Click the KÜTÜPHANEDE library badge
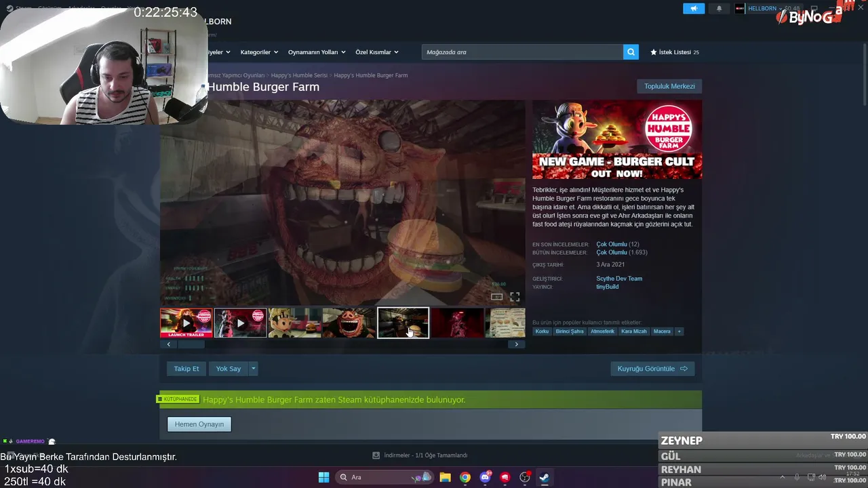This screenshot has height=488, width=868. (179, 399)
